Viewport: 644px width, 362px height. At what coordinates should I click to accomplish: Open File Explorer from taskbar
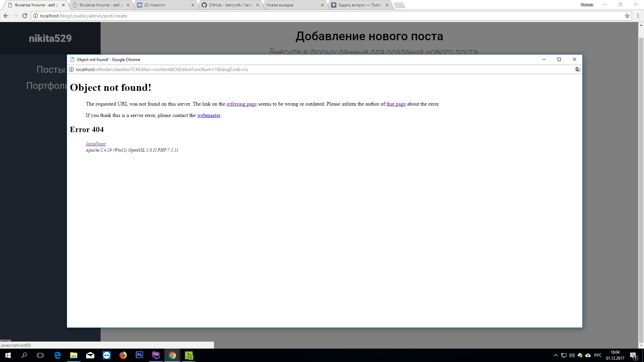click(x=74, y=355)
